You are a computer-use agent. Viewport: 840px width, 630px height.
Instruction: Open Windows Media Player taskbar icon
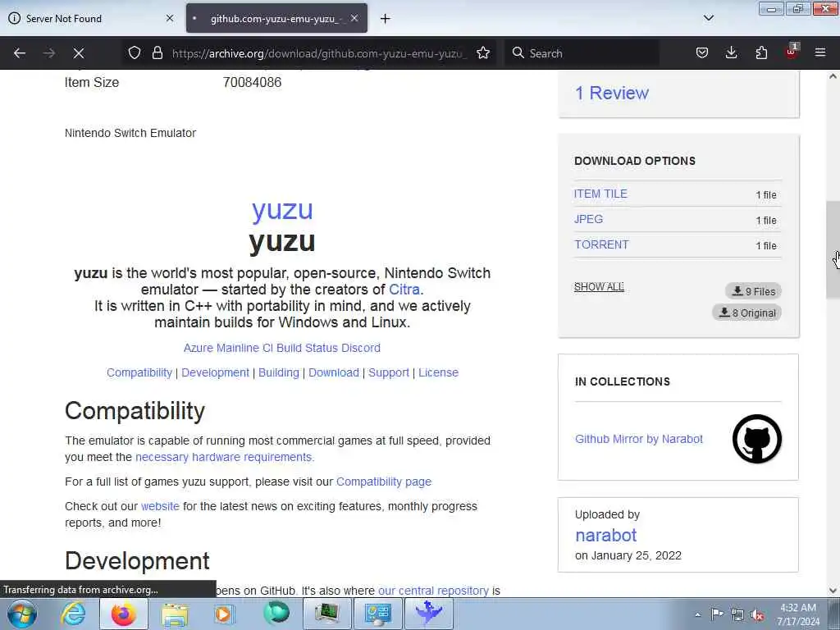(224, 614)
